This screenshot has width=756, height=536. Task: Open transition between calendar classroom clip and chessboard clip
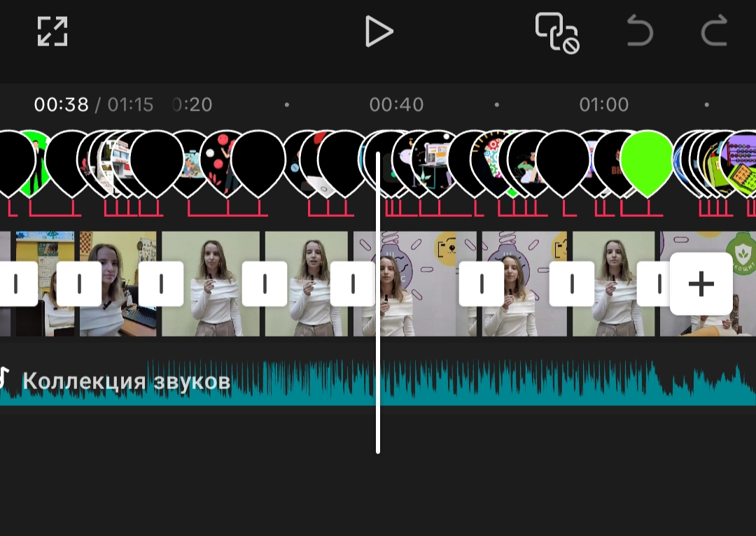click(79, 283)
